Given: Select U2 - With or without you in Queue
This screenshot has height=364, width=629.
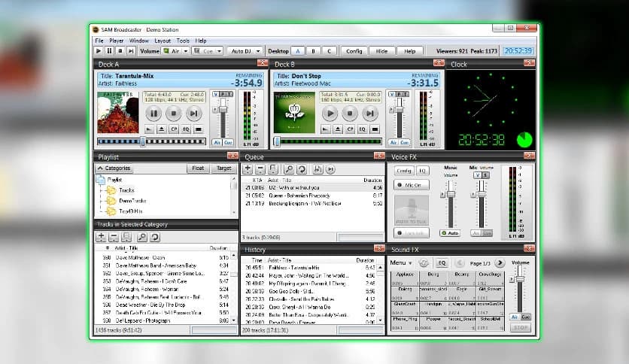Looking at the screenshot, I should [312, 187].
